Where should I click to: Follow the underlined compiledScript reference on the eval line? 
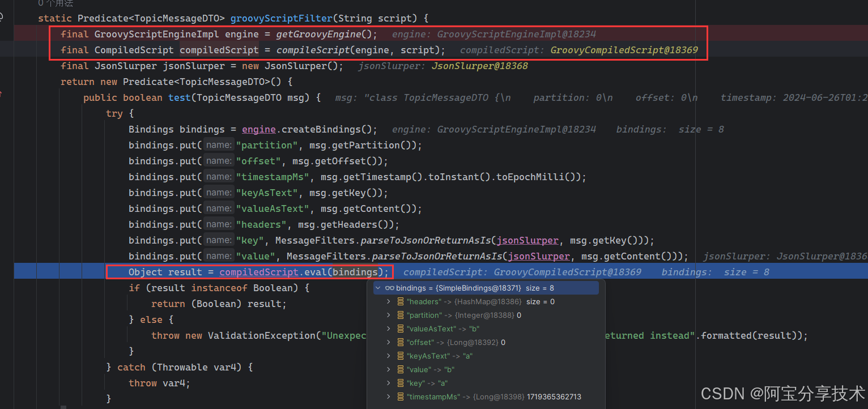pyautogui.click(x=258, y=272)
